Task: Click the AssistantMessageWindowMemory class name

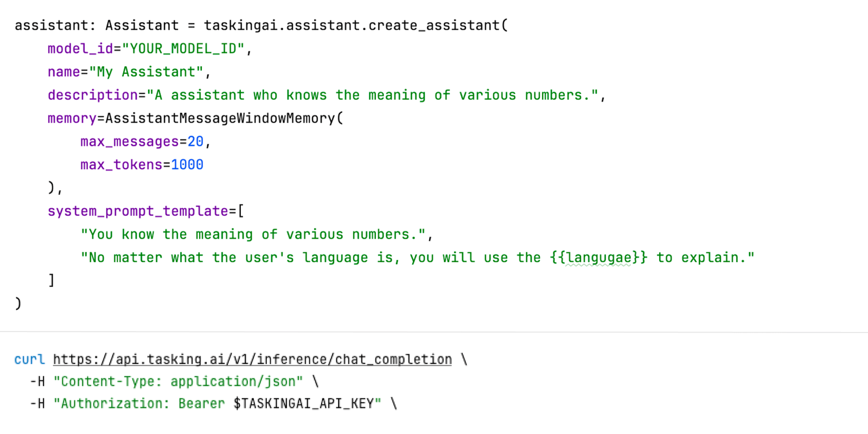Action: (220, 119)
